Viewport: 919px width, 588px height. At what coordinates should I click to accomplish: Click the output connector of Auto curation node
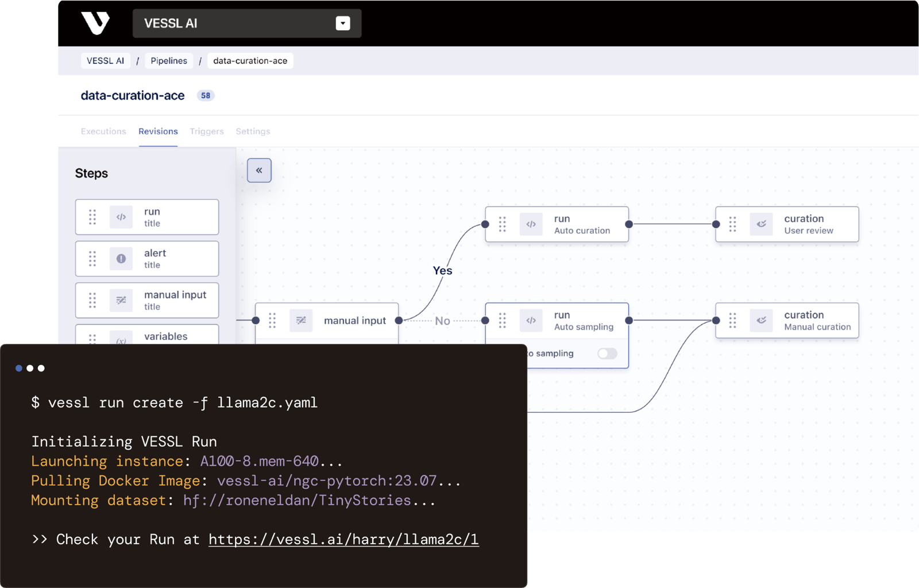tap(629, 224)
